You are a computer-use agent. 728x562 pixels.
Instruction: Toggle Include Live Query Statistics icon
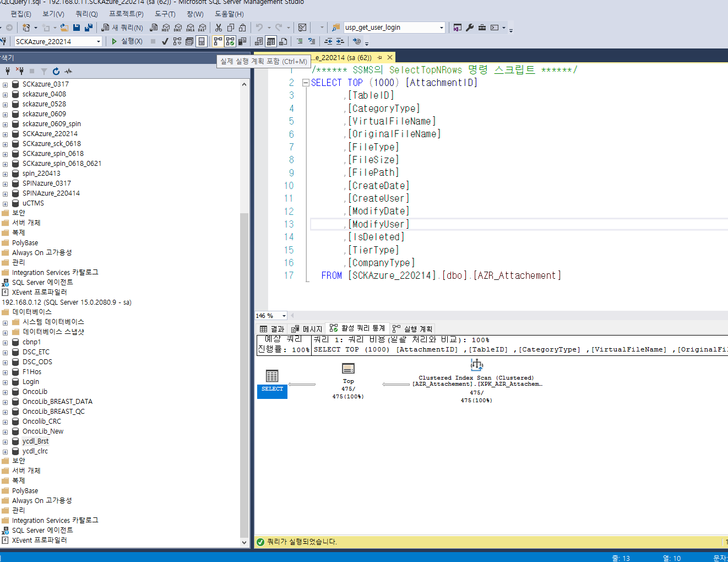[230, 41]
